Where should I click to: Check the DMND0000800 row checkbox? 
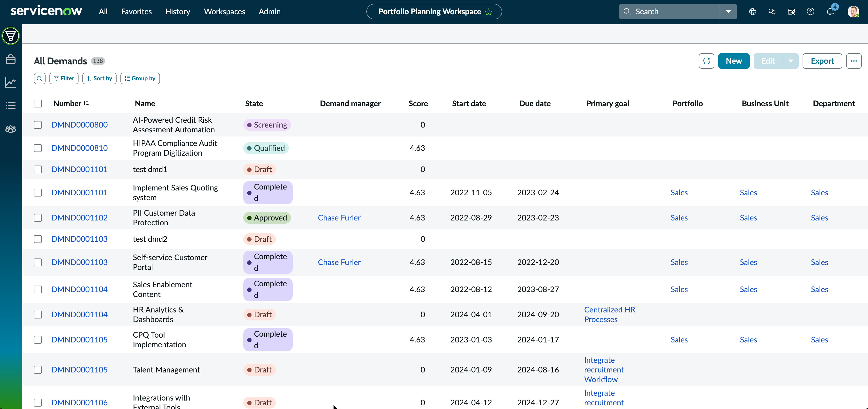(38, 125)
